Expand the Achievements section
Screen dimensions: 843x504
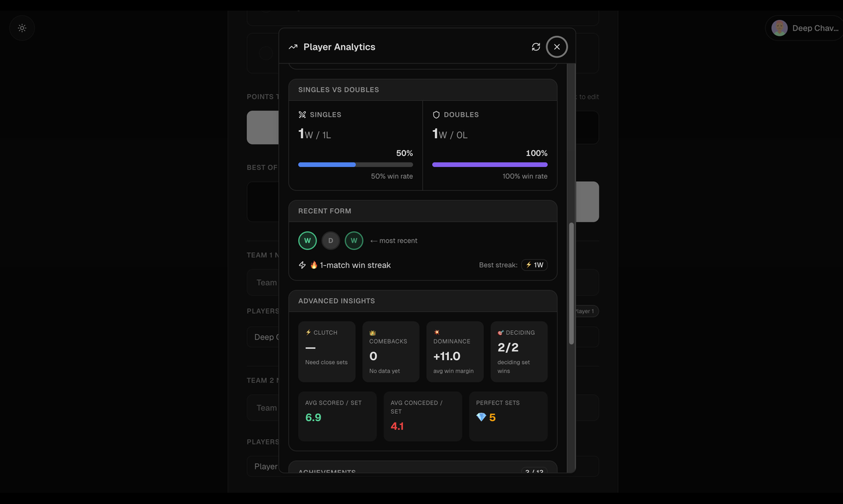click(423, 471)
